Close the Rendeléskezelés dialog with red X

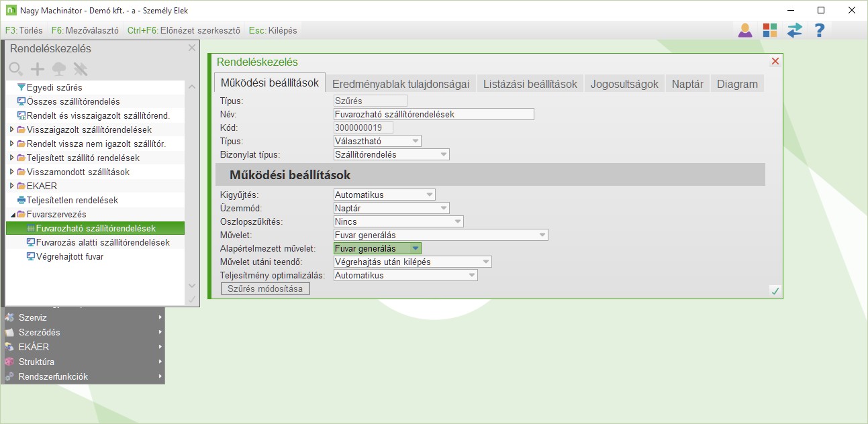[x=775, y=61]
